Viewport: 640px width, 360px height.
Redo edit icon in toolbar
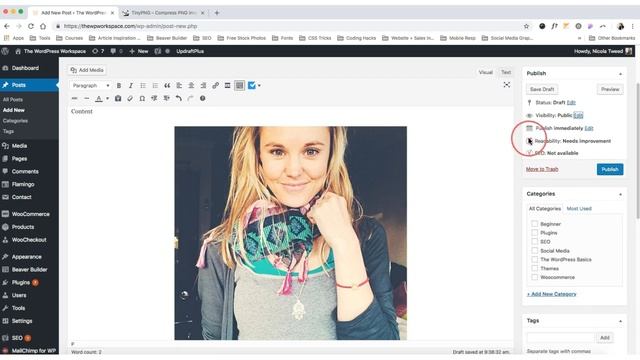[191, 98]
